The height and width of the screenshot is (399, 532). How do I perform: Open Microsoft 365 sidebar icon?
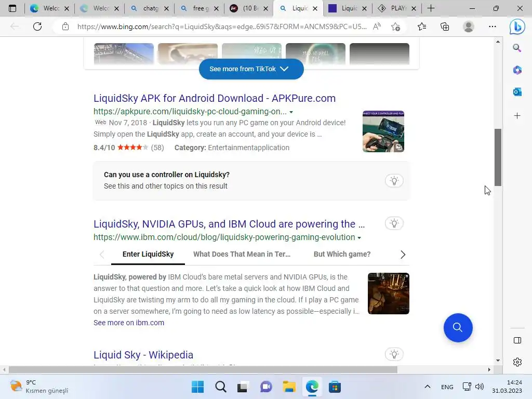tap(517, 70)
